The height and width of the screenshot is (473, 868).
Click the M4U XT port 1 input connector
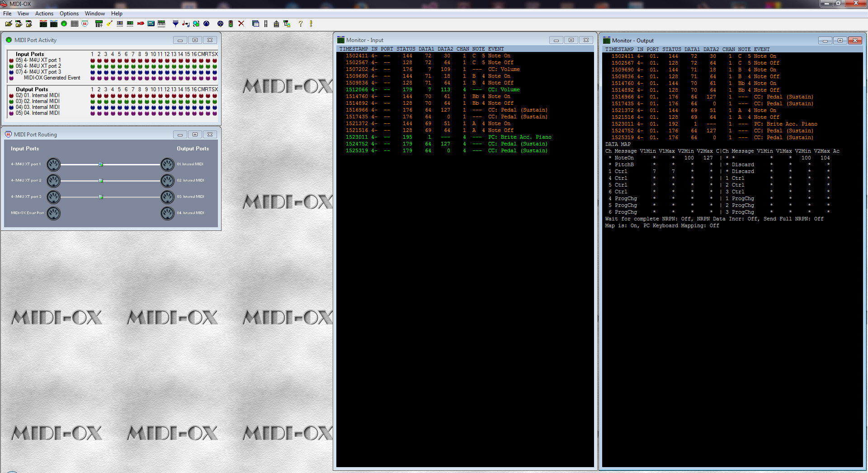click(x=53, y=164)
